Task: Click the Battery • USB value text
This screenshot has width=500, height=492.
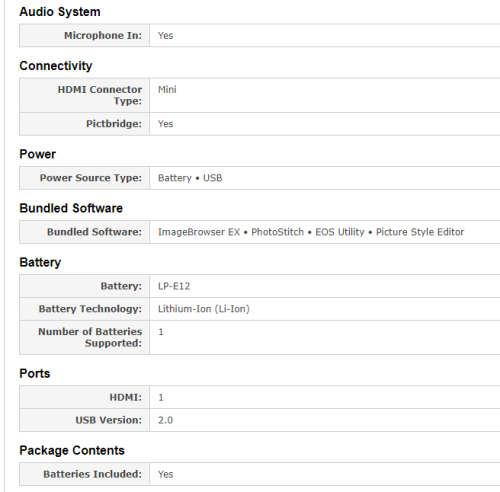Action: click(x=190, y=178)
